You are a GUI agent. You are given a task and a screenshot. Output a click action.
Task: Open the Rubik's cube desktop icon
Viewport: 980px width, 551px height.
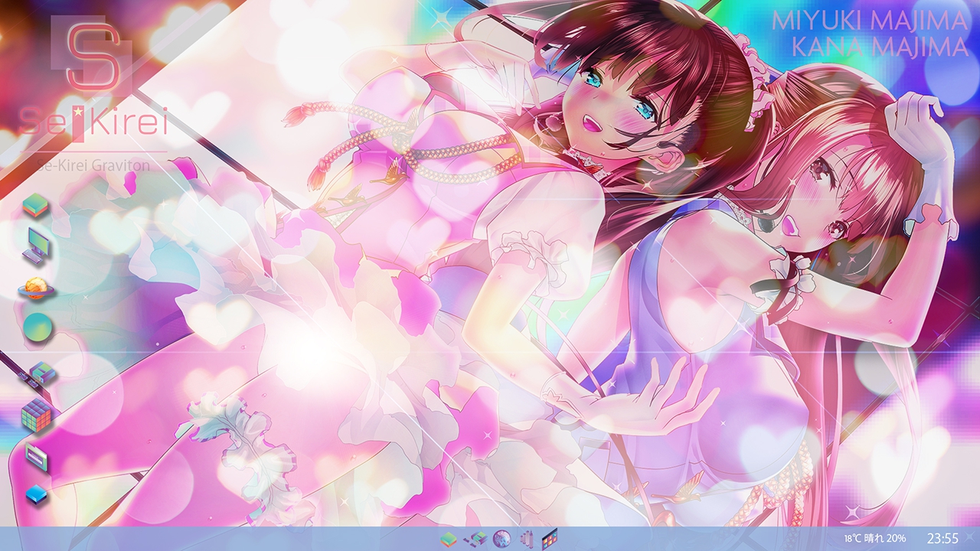[37, 416]
